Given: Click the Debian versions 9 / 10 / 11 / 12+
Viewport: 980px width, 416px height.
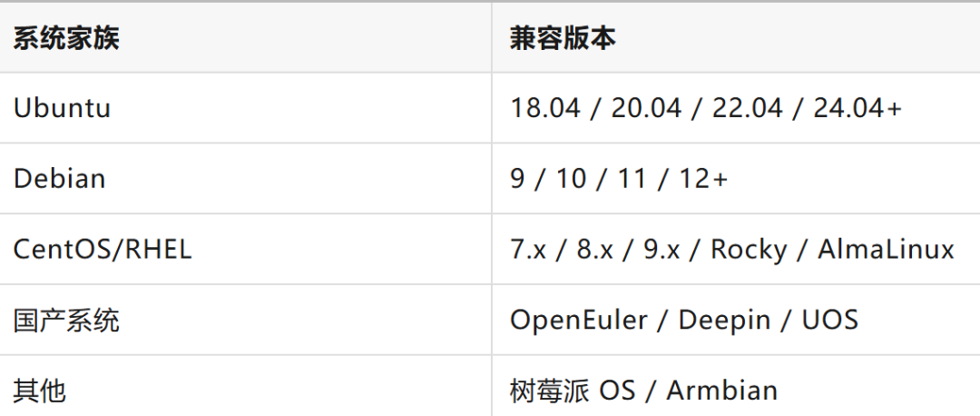Looking at the screenshot, I should 619,179.
